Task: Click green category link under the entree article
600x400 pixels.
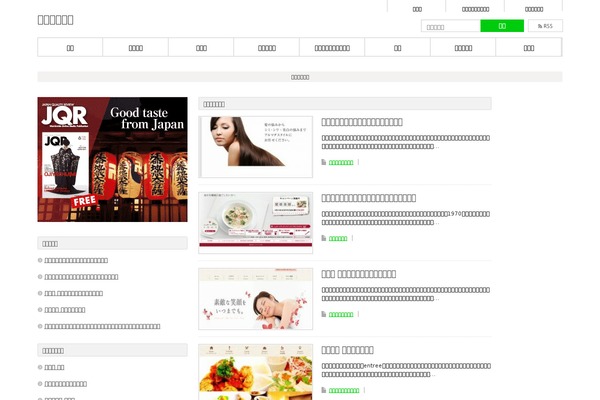Action: (x=344, y=390)
